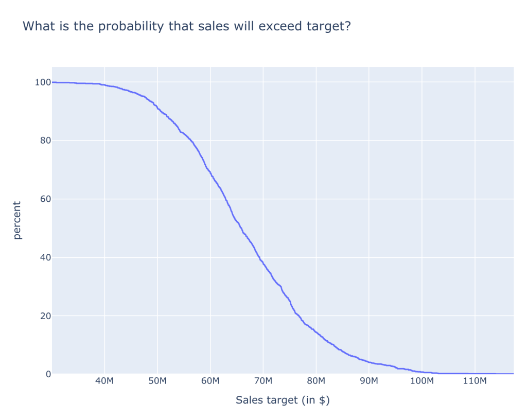The height and width of the screenshot is (420, 527).
Task: Click the 80M x-axis tick label
Action: point(316,382)
